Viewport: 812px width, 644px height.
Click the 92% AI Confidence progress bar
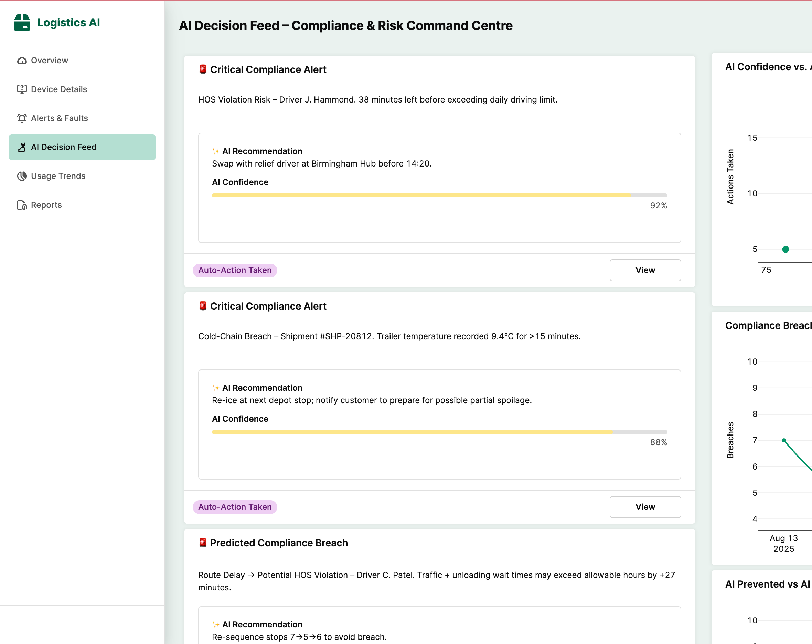439,195
